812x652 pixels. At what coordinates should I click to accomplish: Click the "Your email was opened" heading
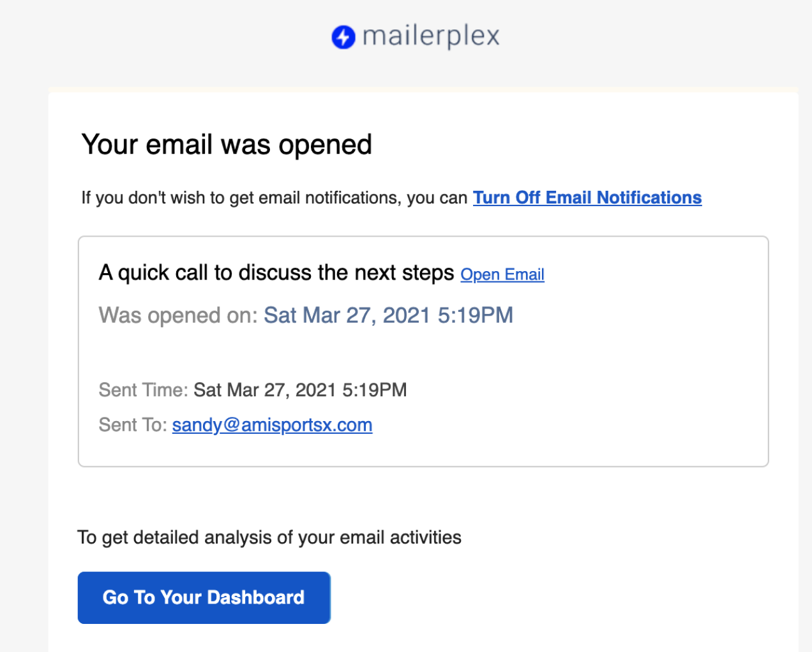[x=227, y=145]
